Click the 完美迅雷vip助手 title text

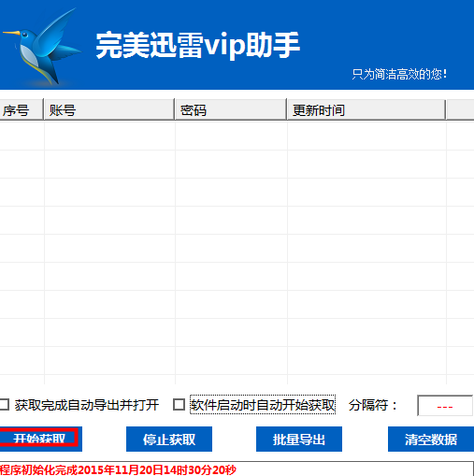[x=197, y=46]
